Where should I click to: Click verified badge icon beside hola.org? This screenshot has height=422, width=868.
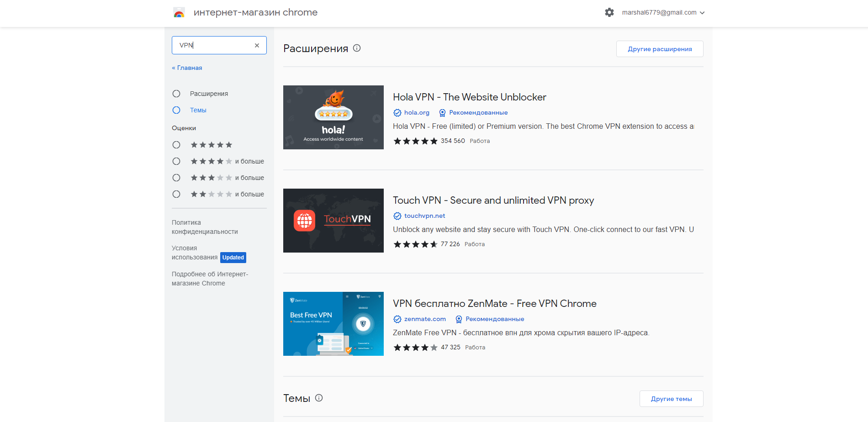point(397,113)
